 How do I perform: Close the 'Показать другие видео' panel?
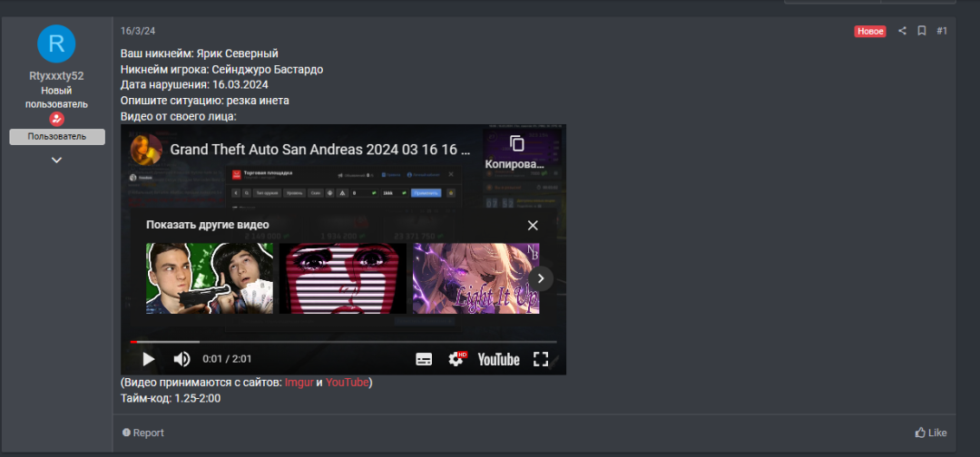point(533,226)
